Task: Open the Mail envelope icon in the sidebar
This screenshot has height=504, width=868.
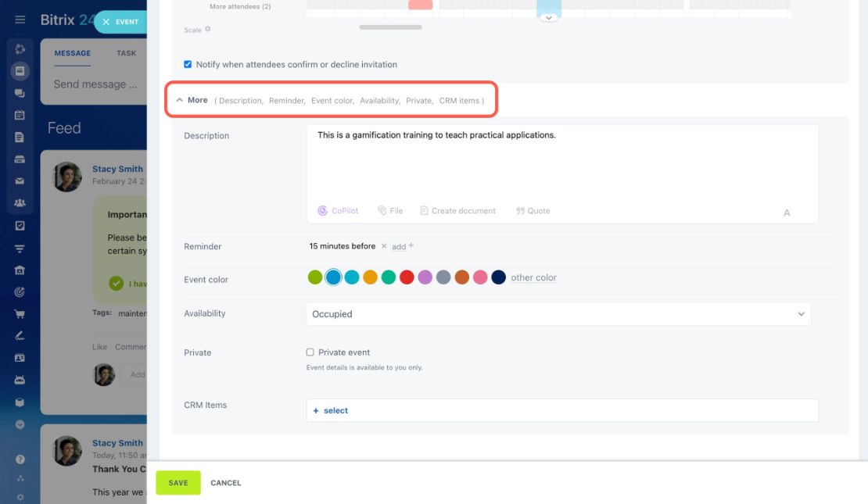Action: [x=20, y=181]
